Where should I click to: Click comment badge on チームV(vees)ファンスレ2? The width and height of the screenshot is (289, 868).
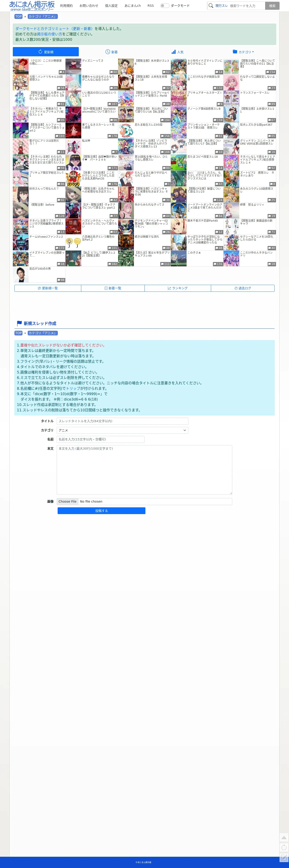click(60, 248)
